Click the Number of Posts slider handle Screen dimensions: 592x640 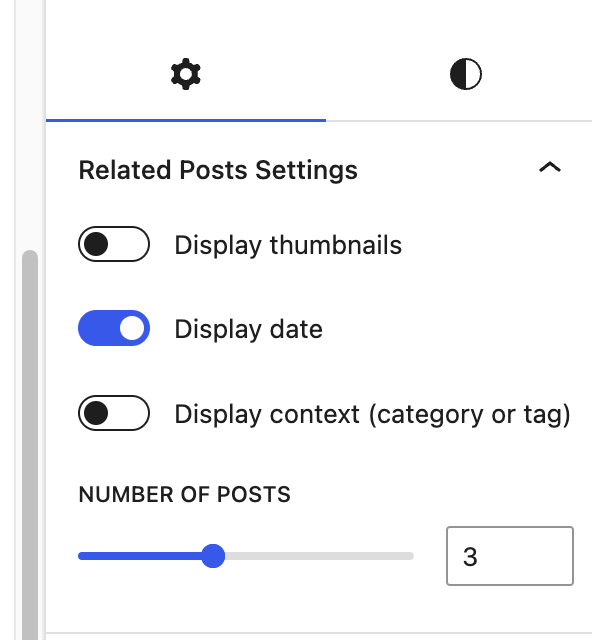click(213, 556)
